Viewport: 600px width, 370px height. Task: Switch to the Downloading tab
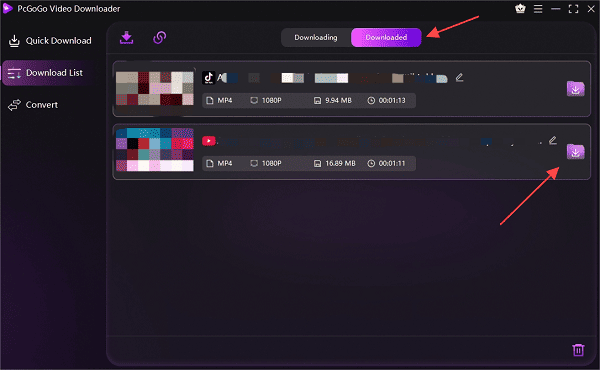tap(316, 37)
